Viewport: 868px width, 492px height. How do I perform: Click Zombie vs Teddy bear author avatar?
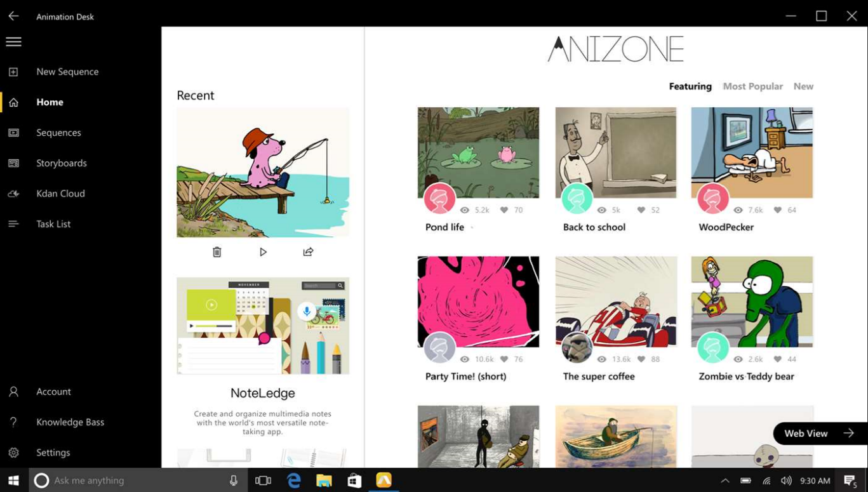tap(713, 347)
